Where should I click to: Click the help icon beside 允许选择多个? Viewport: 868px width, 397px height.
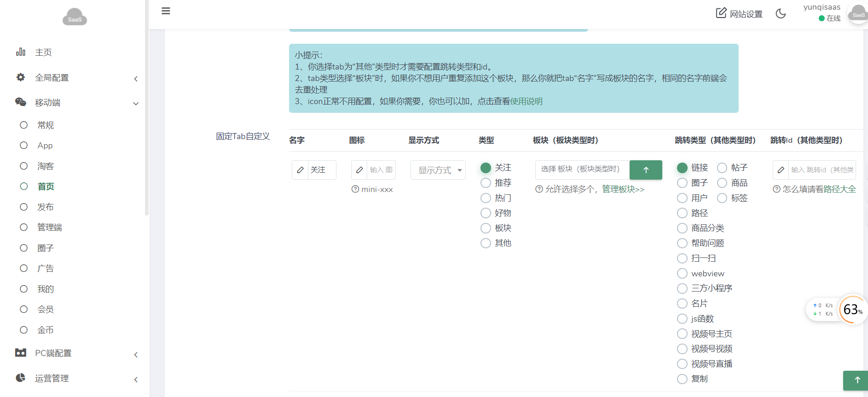coord(539,189)
